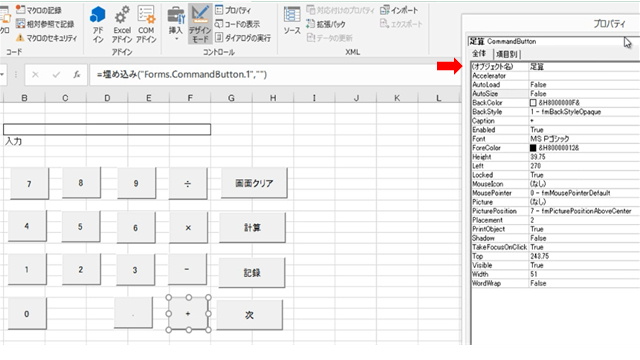Click XML Import (インポート)
Image resolution: width=640 pixels, height=360 pixels.
[399, 10]
